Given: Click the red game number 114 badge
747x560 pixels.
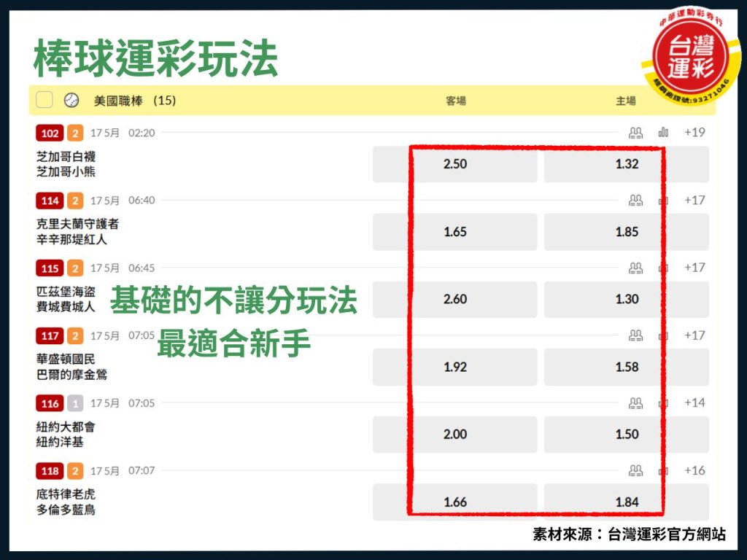Looking at the screenshot, I should click(x=50, y=201).
